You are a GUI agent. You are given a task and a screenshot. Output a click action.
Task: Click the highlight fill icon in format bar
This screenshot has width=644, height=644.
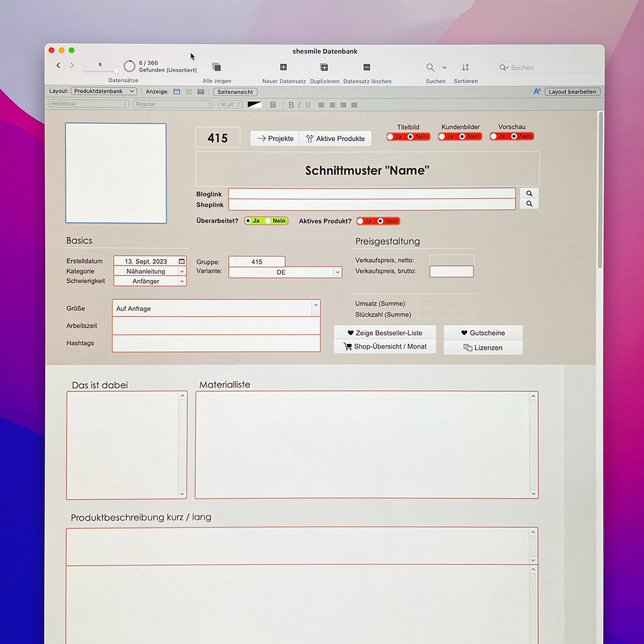[x=272, y=105]
